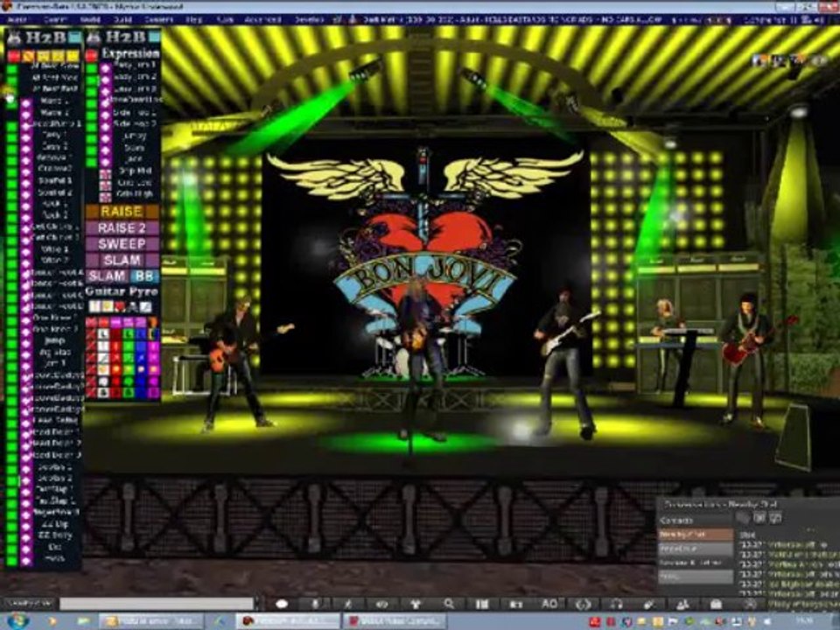Image resolution: width=840 pixels, height=630 pixels.
Task: Click the snapshot camera toolbar icon
Action: pyautogui.click(x=516, y=604)
